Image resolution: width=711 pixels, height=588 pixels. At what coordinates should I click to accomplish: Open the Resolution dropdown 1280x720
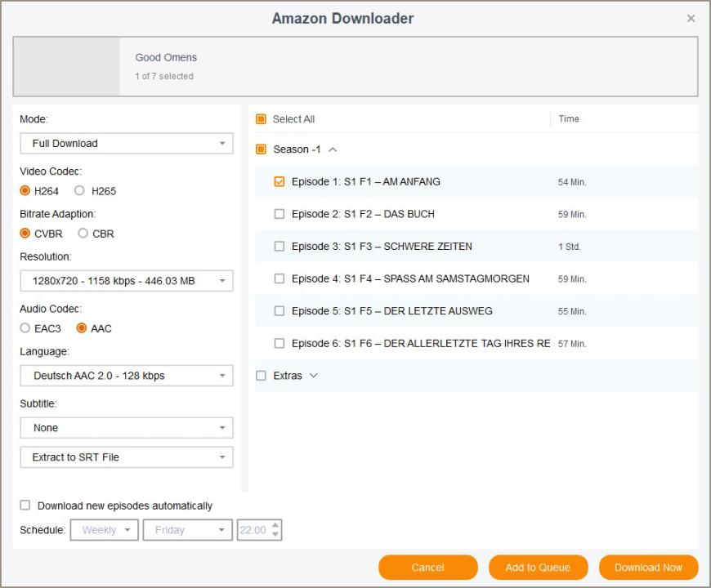pos(127,281)
